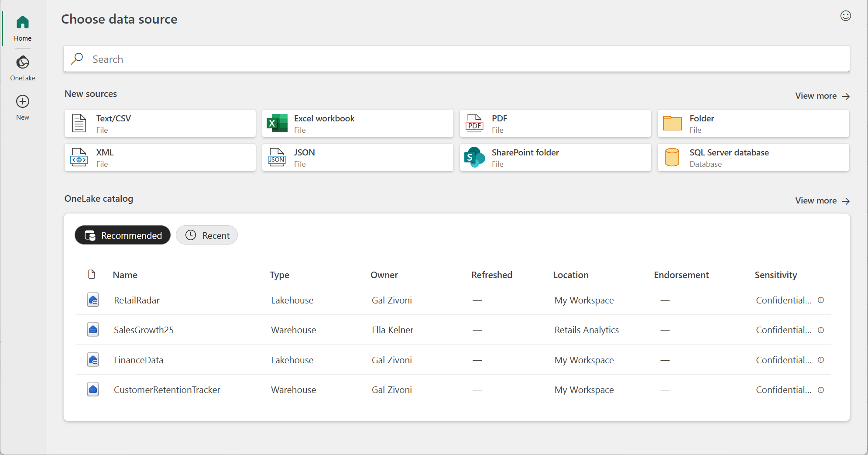Sort by the Location column header
This screenshot has height=455, width=868.
(571, 275)
